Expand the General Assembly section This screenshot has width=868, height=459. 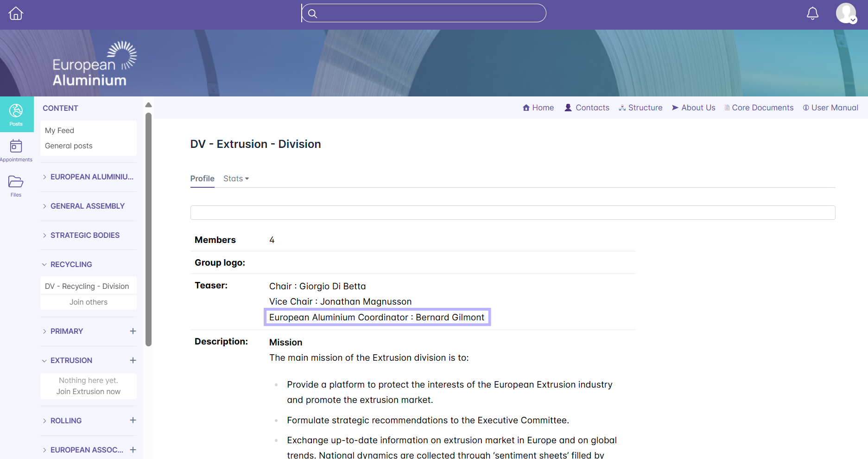tap(87, 206)
